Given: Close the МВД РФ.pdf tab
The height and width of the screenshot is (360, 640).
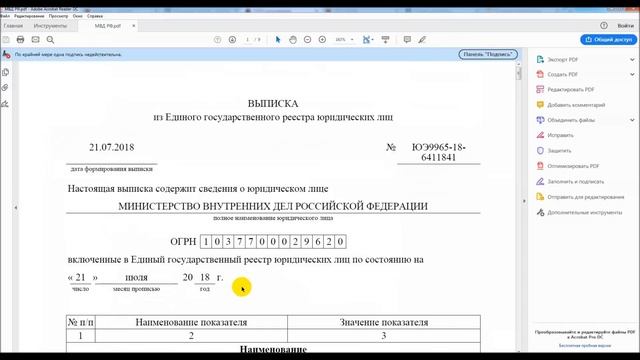Looking at the screenshot, I should 133,26.
